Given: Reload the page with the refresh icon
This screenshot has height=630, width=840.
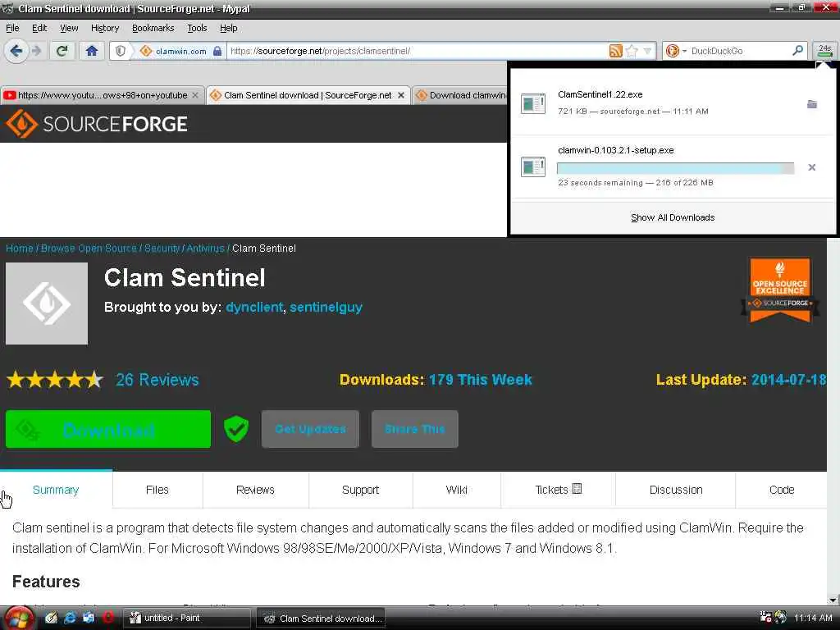Looking at the screenshot, I should [x=62, y=51].
